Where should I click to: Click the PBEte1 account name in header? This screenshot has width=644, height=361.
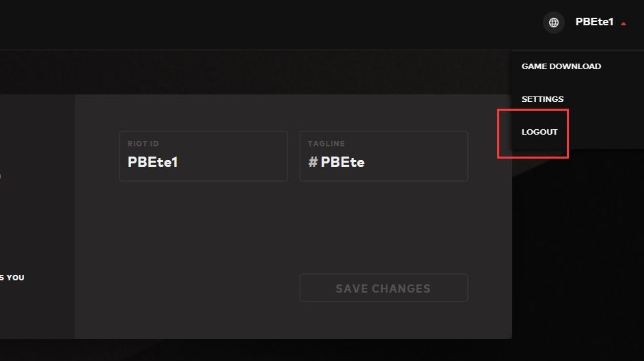pyautogui.click(x=594, y=22)
